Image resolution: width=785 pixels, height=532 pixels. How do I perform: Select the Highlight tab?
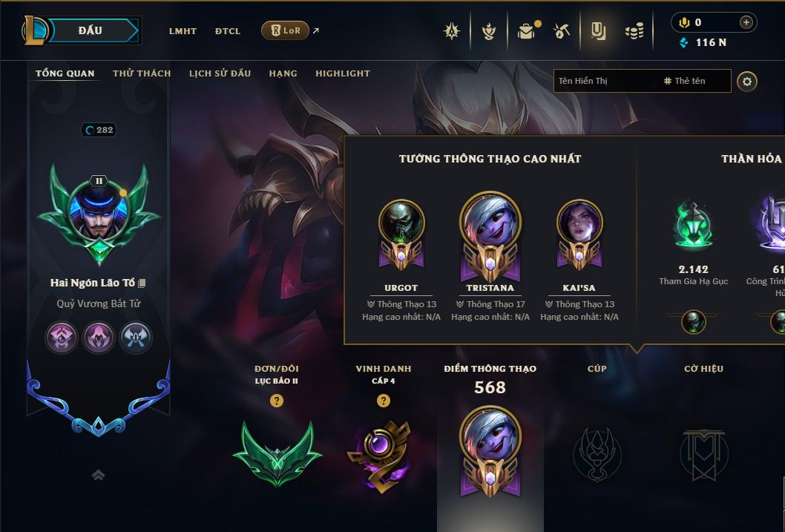click(x=343, y=73)
